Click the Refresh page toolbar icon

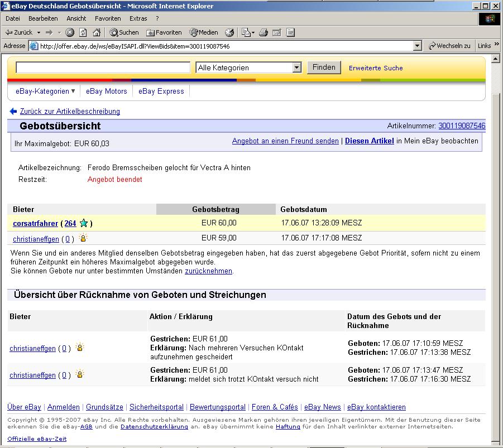click(x=83, y=32)
